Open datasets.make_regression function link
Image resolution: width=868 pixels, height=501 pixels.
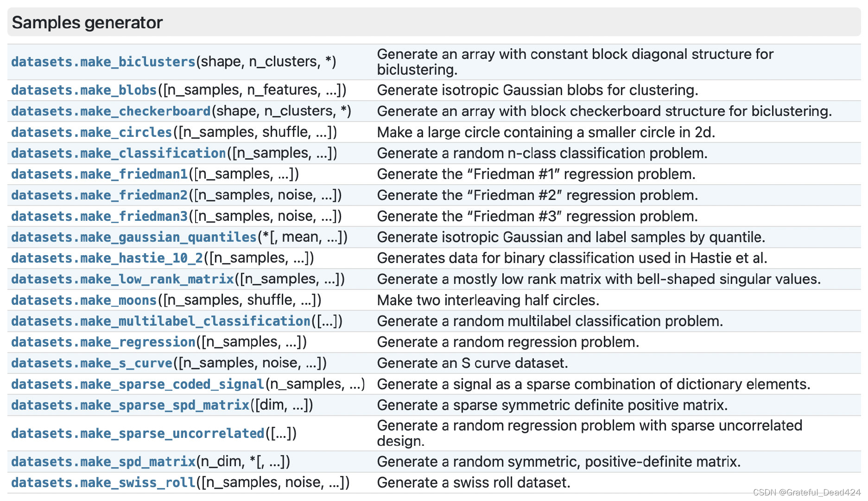click(x=103, y=342)
